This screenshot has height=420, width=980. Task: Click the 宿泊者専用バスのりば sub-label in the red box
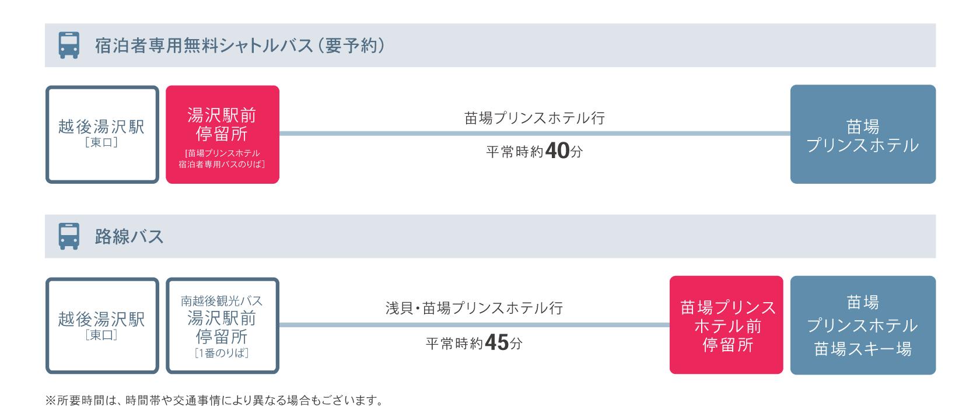[x=222, y=164]
